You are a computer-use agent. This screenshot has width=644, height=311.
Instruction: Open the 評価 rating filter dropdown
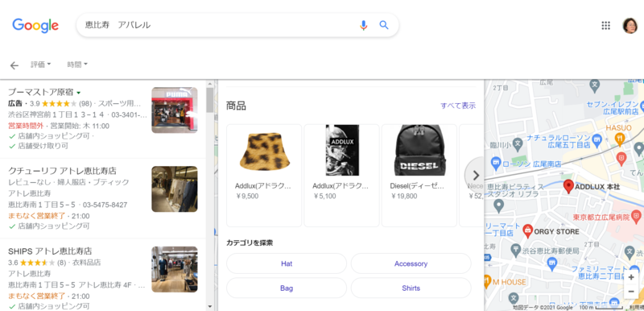click(x=41, y=64)
